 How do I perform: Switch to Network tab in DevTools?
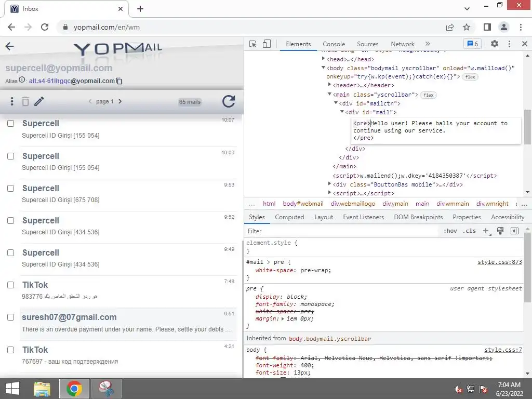pos(403,44)
